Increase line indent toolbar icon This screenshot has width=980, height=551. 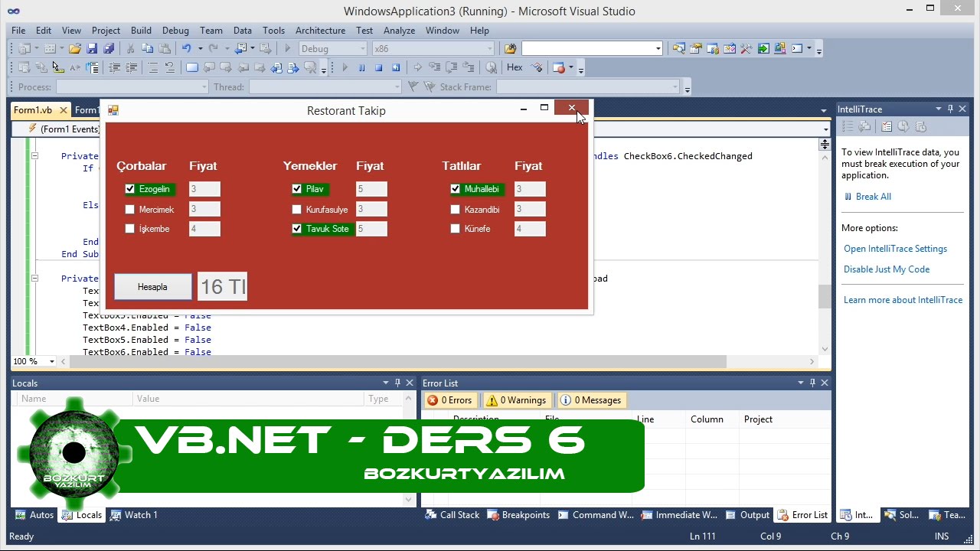click(x=132, y=67)
